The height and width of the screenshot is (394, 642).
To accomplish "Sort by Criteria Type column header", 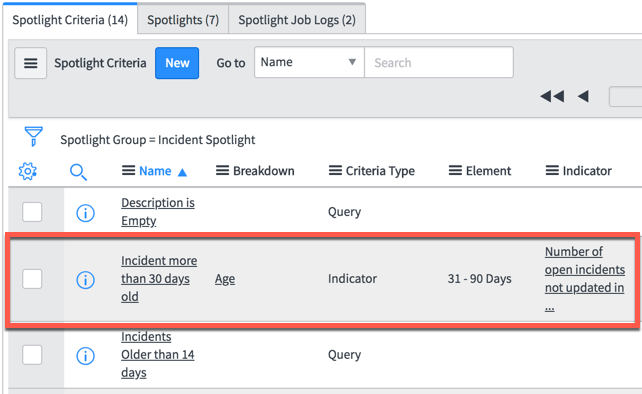I will [380, 171].
